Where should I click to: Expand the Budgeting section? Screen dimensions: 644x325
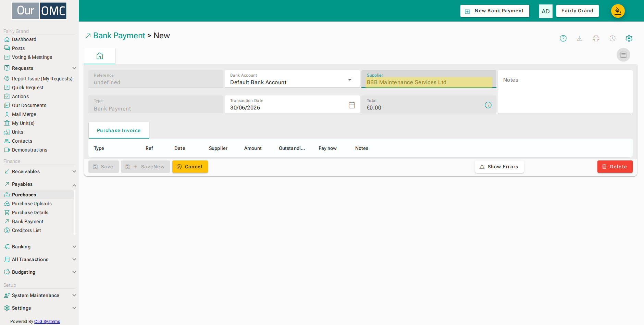39,272
